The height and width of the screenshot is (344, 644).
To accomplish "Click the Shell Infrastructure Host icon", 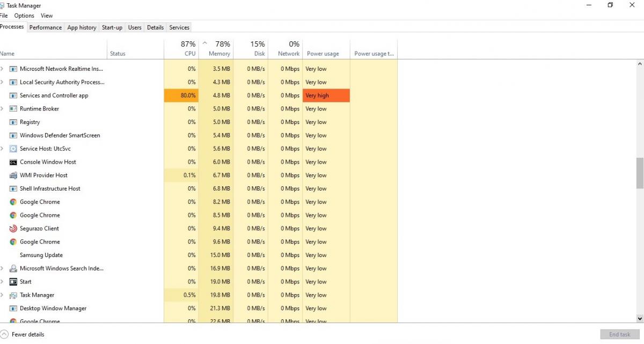I will point(13,188).
